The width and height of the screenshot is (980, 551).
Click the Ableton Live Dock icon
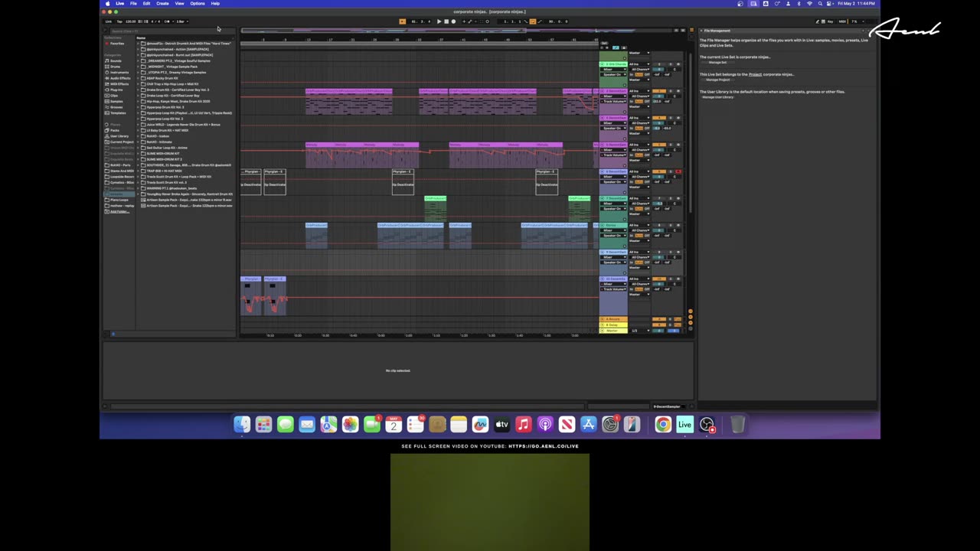684,425
